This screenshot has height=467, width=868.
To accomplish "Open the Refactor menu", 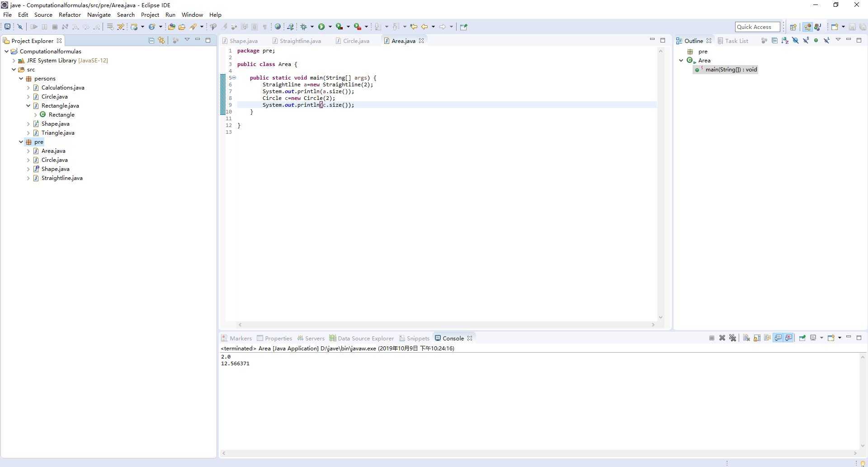I will [70, 14].
